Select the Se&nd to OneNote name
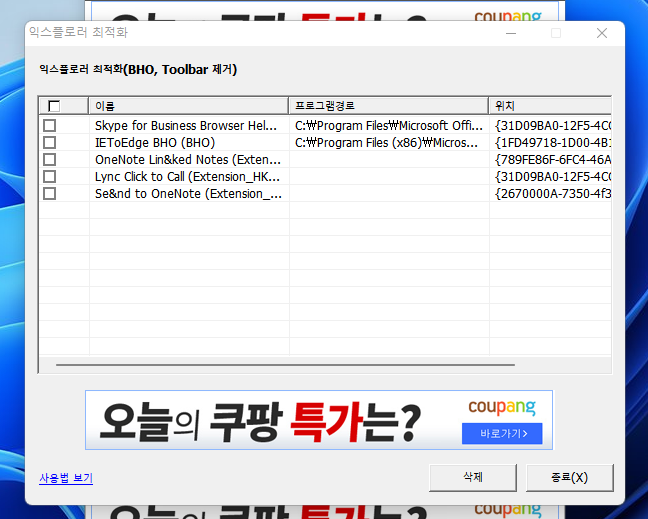This screenshot has width=648, height=519. tap(188, 193)
